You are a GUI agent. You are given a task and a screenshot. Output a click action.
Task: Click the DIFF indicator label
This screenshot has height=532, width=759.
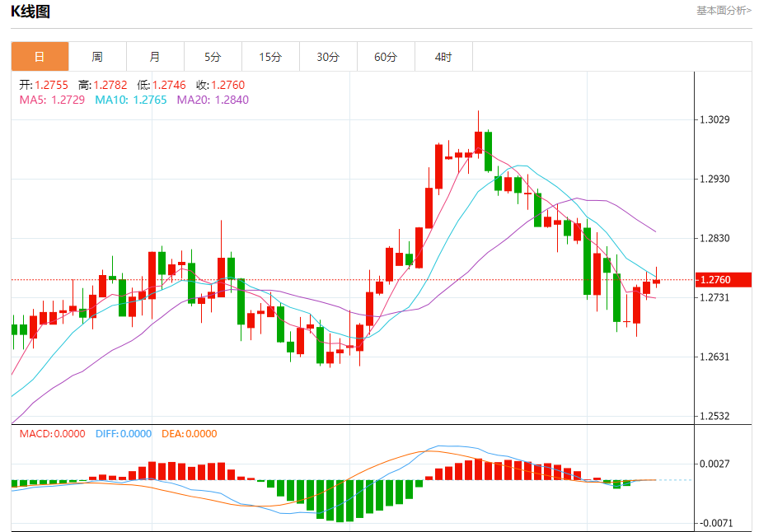[124, 434]
